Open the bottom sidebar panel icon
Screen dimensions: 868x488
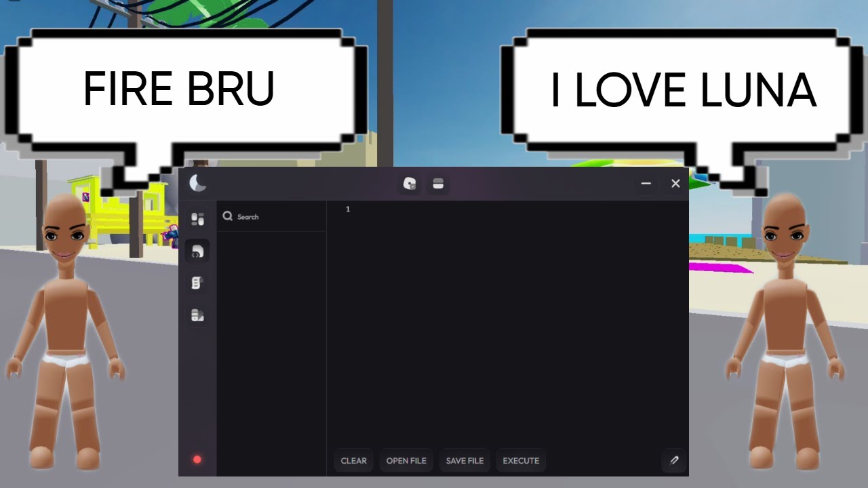tap(197, 315)
